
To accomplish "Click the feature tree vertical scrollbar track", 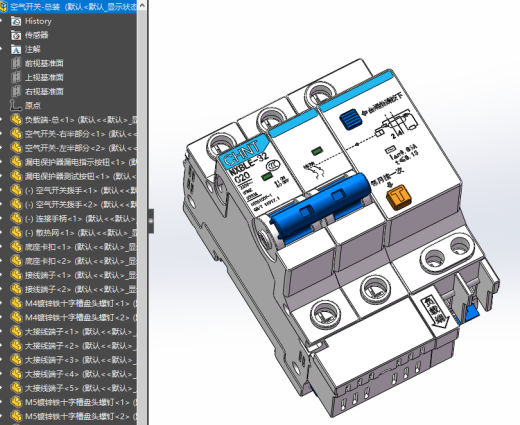I will point(142,217).
